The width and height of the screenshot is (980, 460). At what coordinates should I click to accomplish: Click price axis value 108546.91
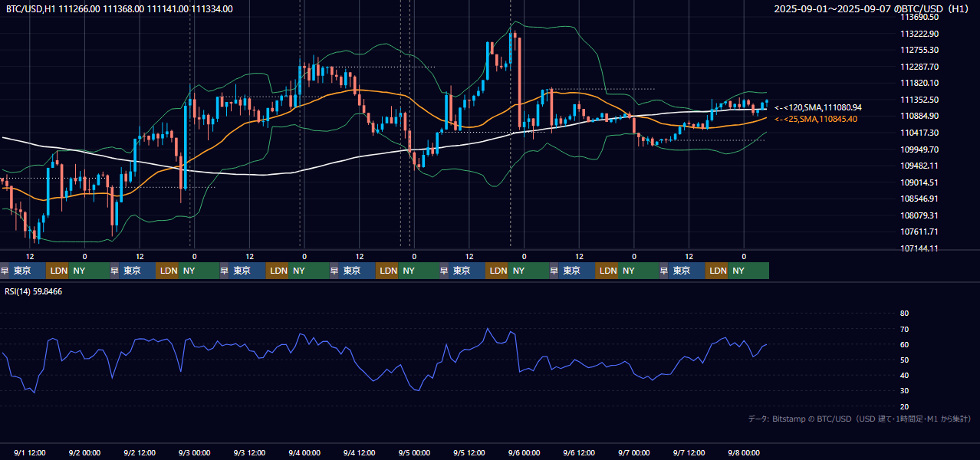(919, 199)
